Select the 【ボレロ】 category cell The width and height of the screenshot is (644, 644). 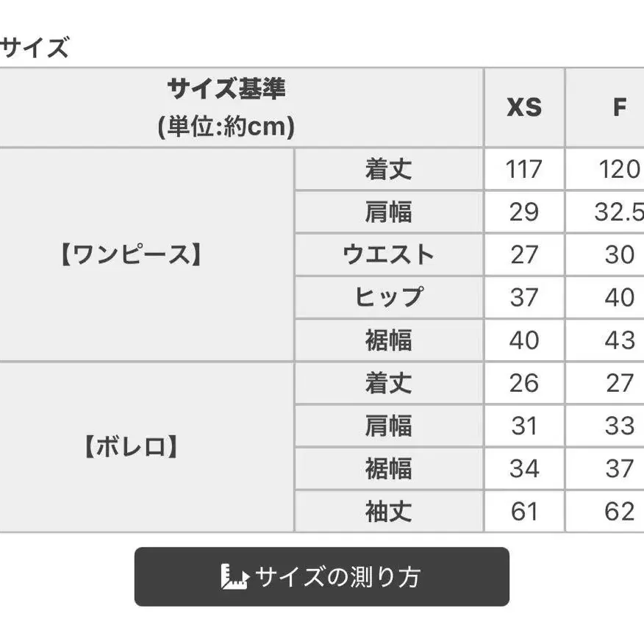(x=129, y=447)
